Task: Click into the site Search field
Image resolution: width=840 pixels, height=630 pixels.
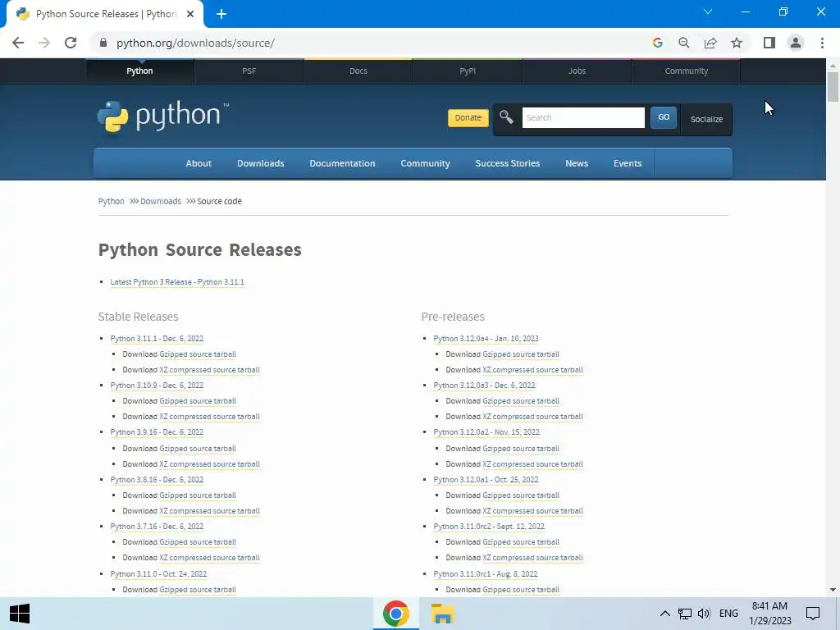Action: tap(583, 117)
